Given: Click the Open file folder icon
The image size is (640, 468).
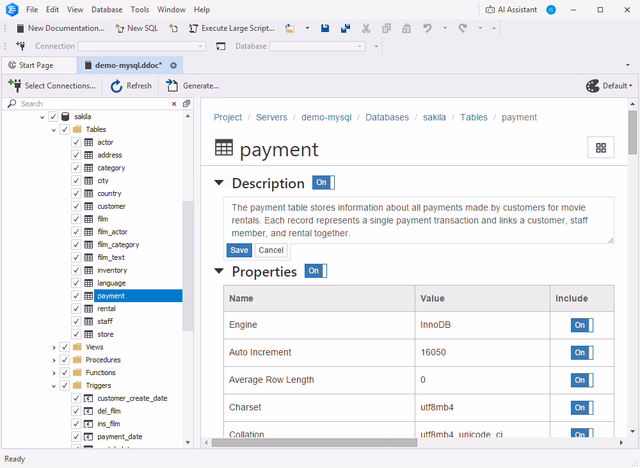Looking at the screenshot, I should (x=290, y=28).
